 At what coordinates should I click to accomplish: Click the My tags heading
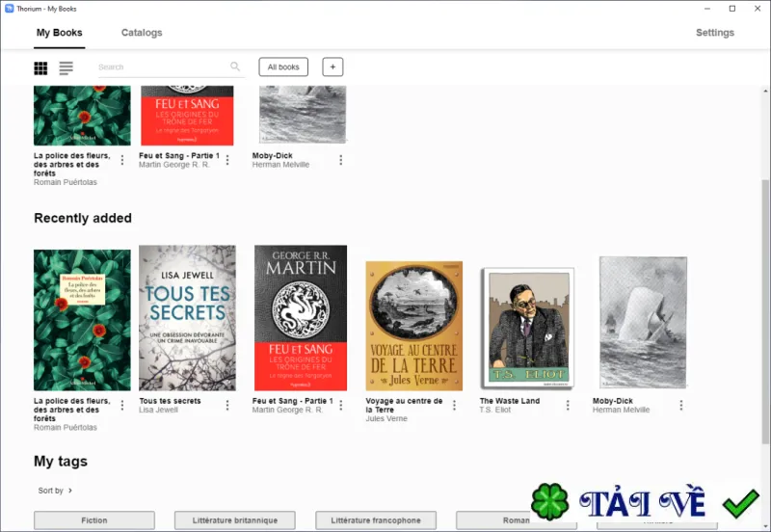[x=61, y=462]
